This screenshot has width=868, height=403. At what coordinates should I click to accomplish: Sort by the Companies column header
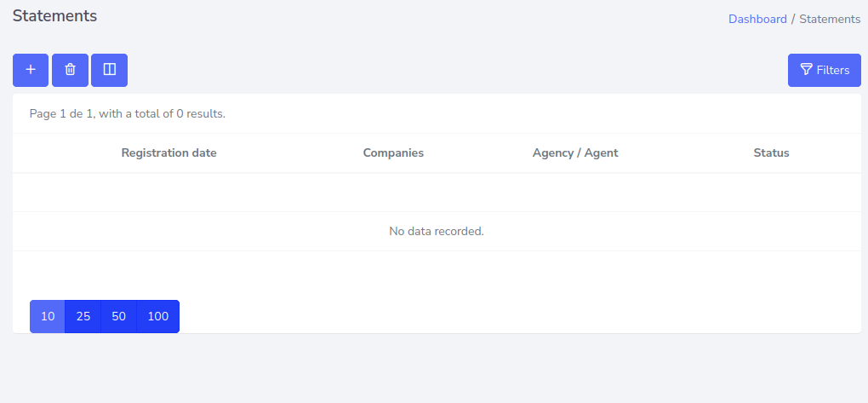[393, 153]
